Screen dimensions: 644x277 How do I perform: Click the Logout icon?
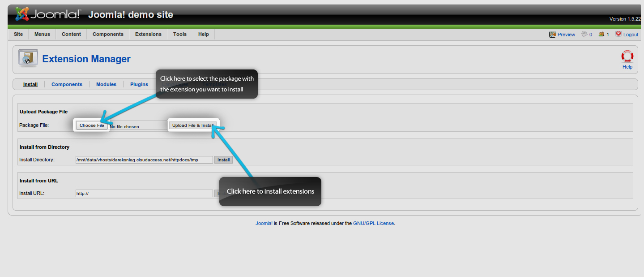pyautogui.click(x=618, y=34)
